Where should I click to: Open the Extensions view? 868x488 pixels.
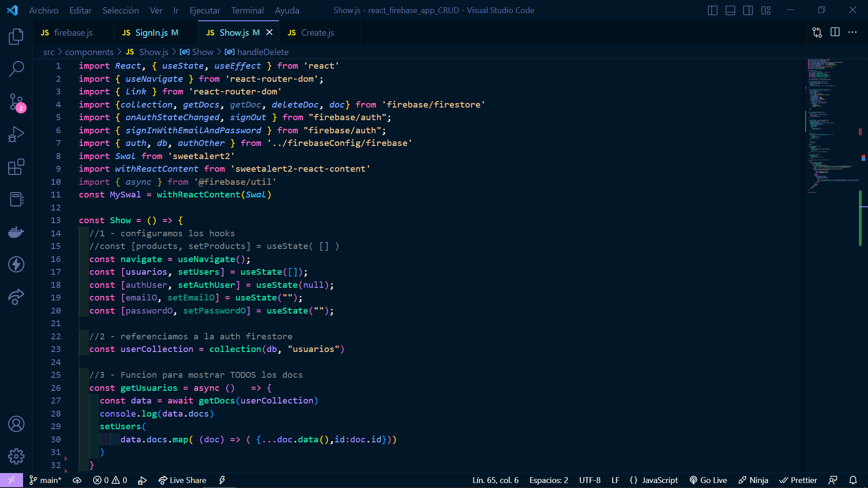coord(16,167)
